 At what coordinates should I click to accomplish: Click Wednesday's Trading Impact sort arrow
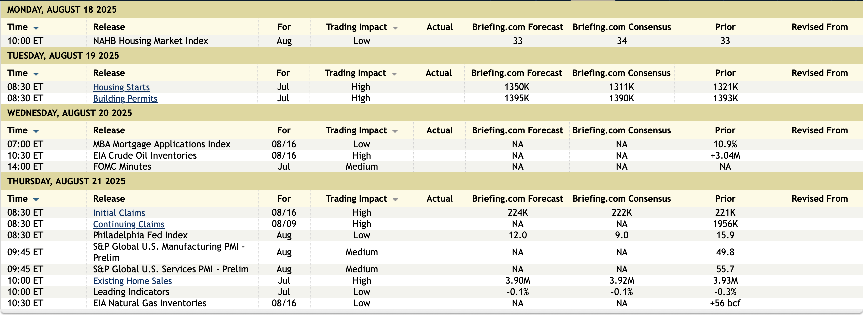(x=396, y=131)
